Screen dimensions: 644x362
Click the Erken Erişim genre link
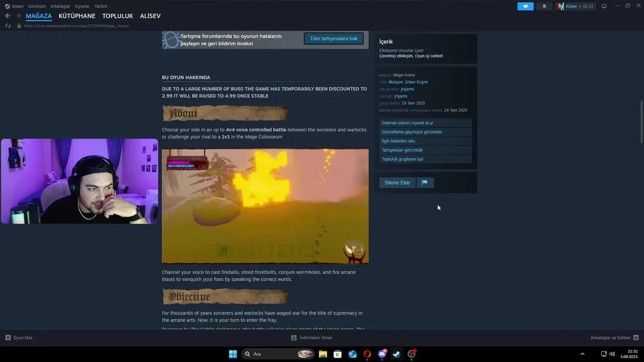click(x=417, y=82)
